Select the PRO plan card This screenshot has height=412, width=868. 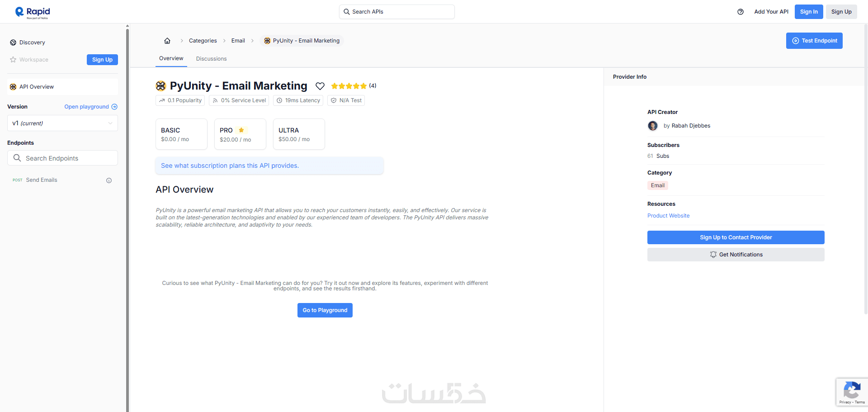click(240, 134)
